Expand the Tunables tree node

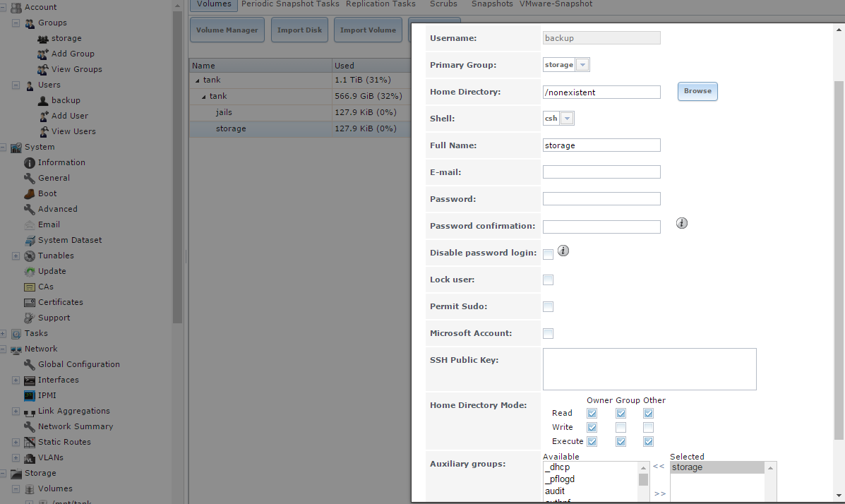click(x=16, y=256)
